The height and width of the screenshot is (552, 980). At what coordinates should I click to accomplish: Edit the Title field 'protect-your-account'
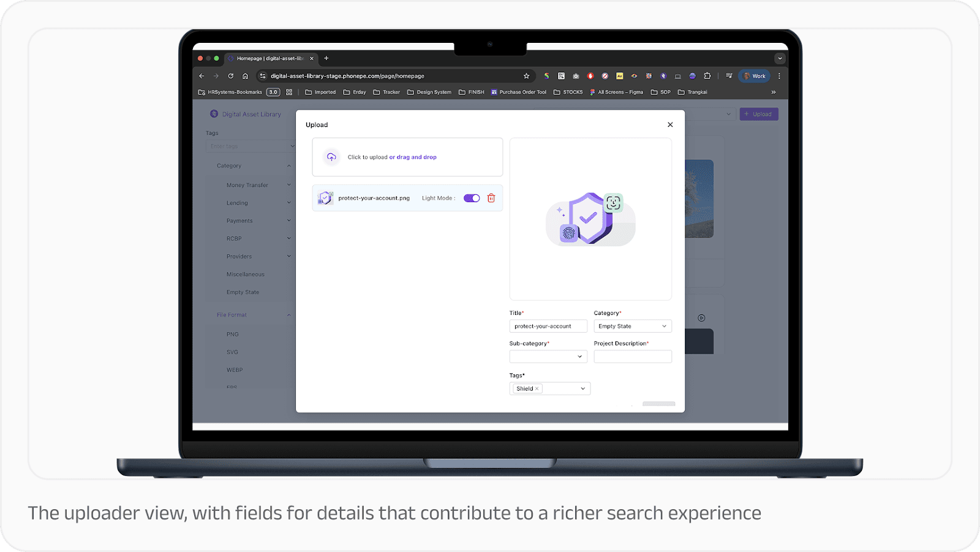[548, 326]
